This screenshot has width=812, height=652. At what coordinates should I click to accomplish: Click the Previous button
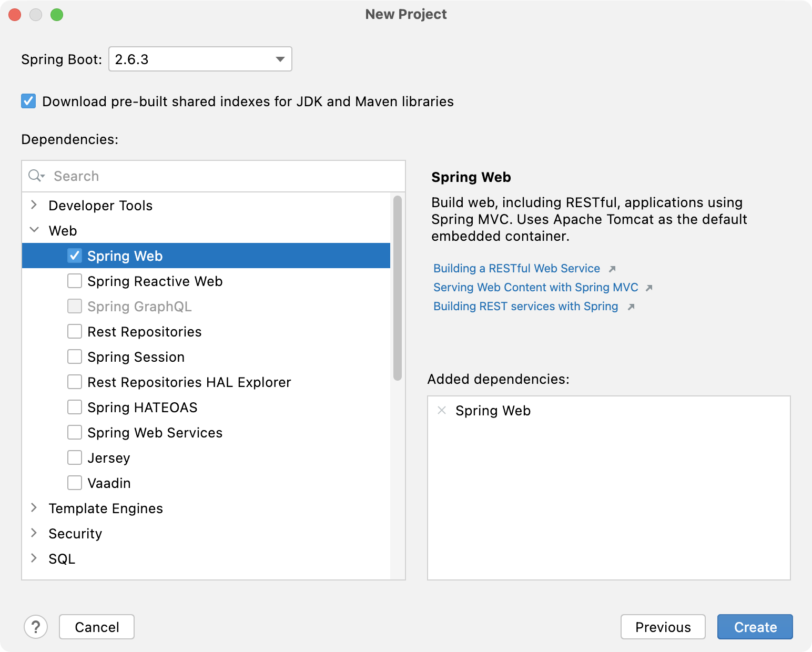(x=663, y=627)
